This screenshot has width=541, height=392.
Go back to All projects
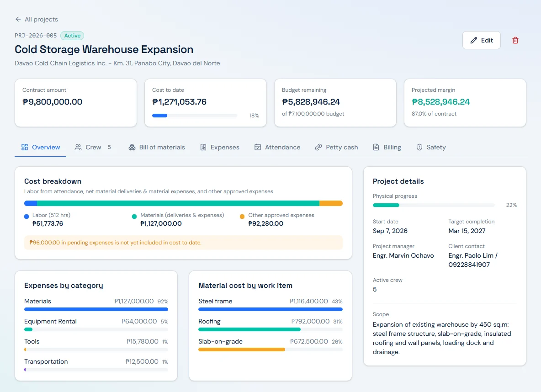pos(37,19)
